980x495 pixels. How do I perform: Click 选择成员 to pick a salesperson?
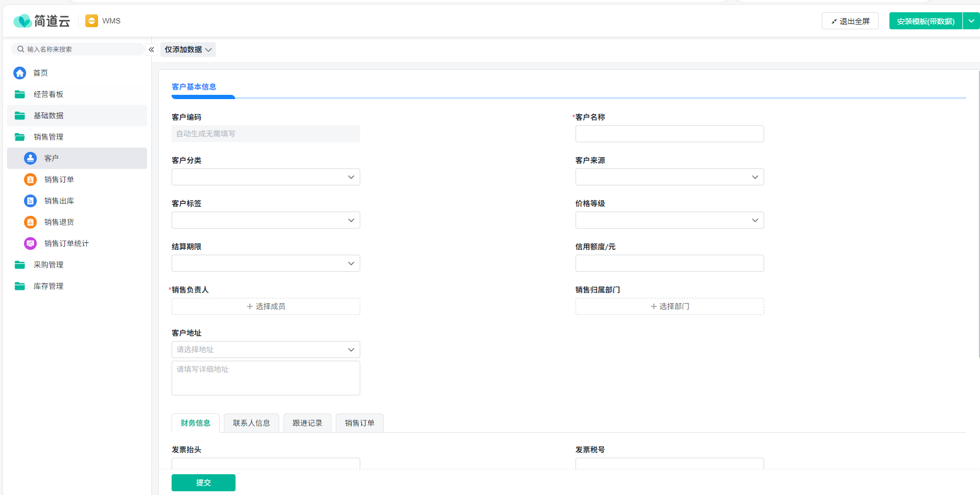click(x=265, y=306)
